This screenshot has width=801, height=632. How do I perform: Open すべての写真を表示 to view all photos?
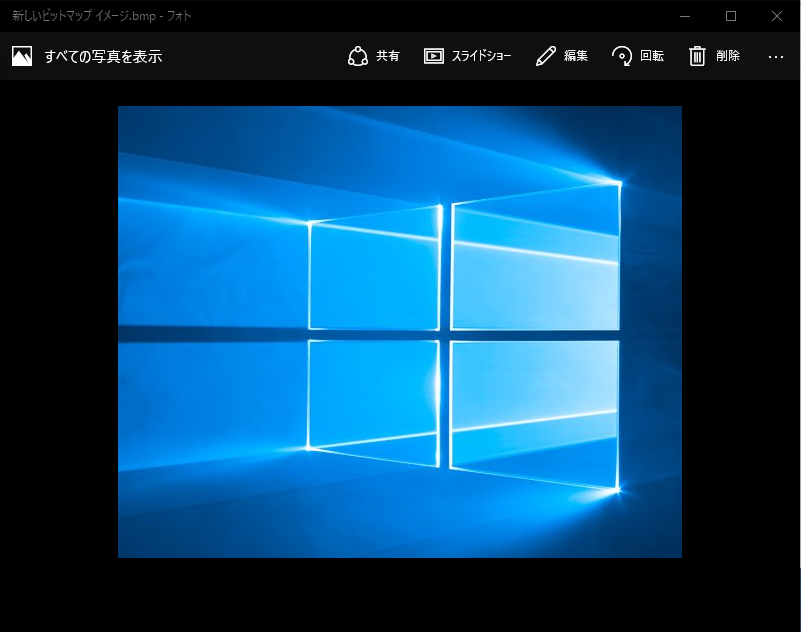coord(103,56)
